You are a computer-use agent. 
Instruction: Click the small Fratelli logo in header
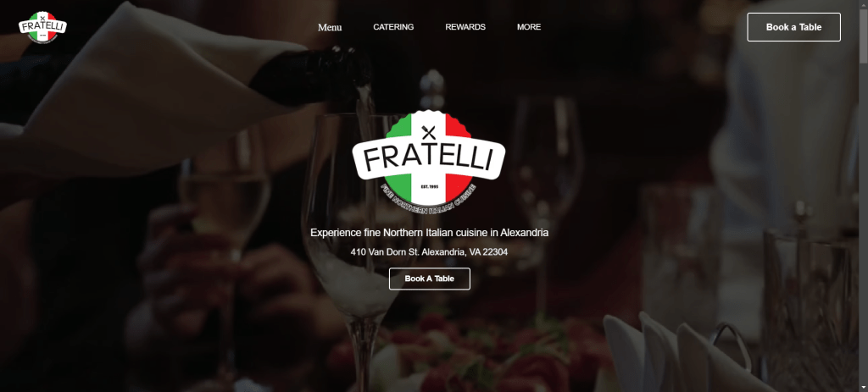point(42,27)
